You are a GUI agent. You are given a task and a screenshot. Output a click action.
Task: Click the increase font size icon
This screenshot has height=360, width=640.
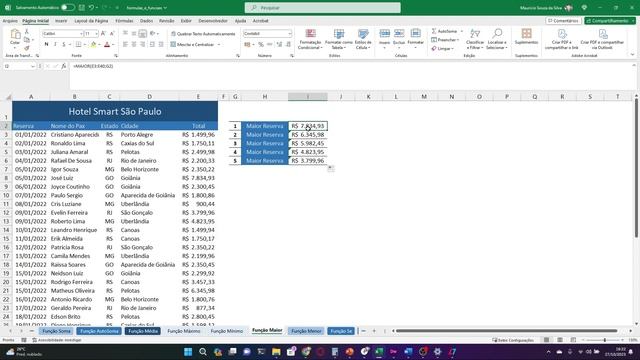pyautogui.click(x=103, y=33)
